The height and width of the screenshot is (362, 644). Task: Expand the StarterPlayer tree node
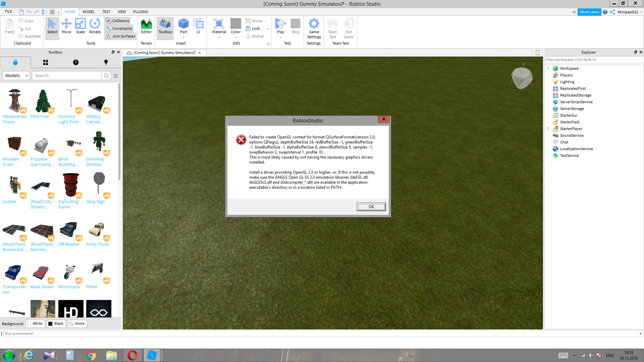548,129
